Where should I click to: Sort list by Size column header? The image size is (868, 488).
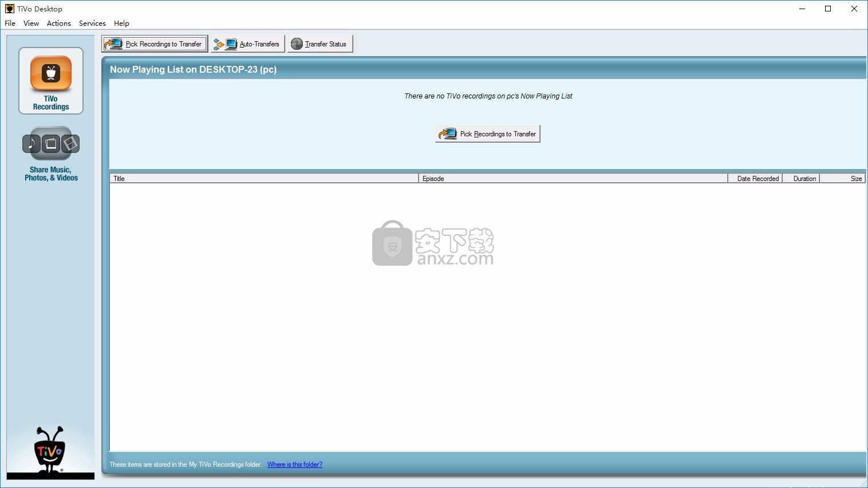click(843, 179)
